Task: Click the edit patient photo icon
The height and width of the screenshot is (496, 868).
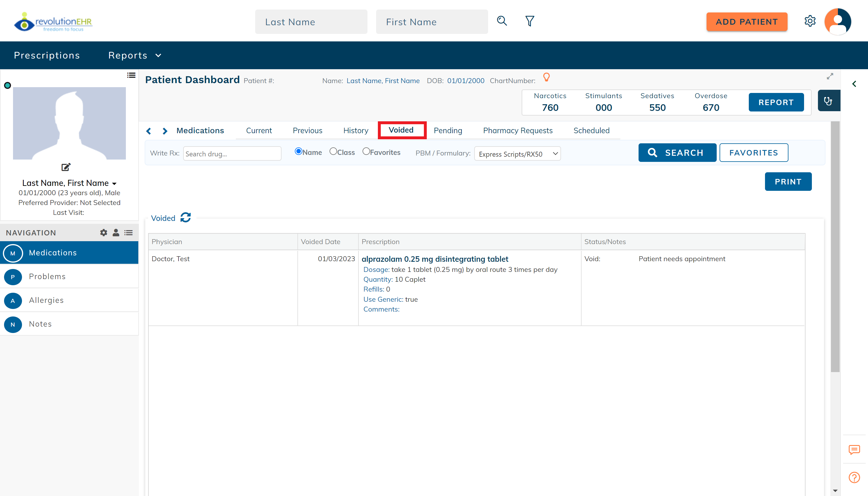Action: click(66, 167)
